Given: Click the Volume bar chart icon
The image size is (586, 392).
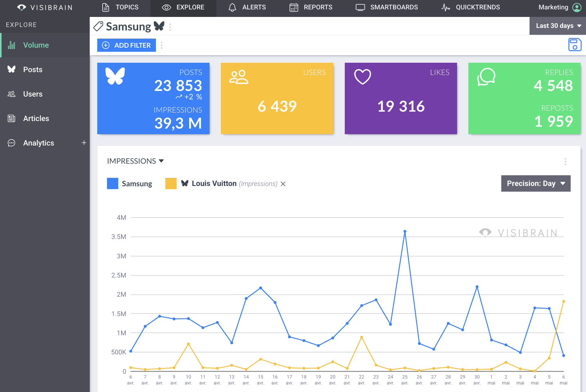Looking at the screenshot, I should tap(12, 45).
